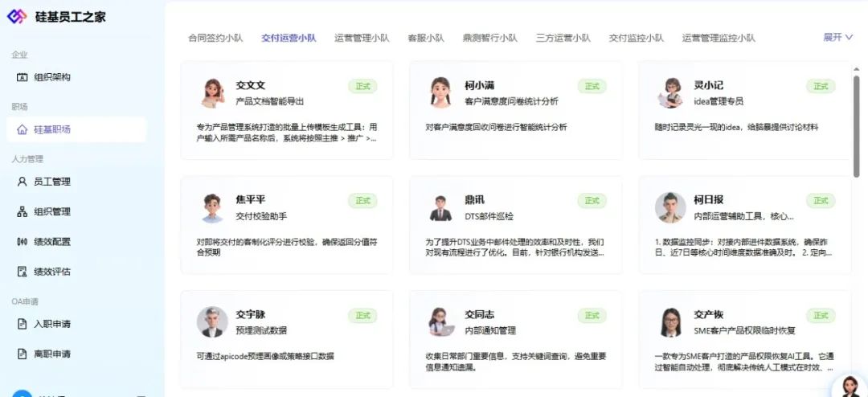
Task: Open 绩效配置 settings icon
Action: [x=23, y=241]
